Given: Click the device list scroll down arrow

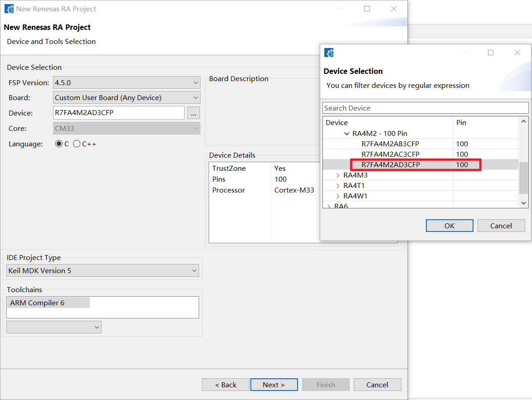Looking at the screenshot, I should click(x=523, y=203).
